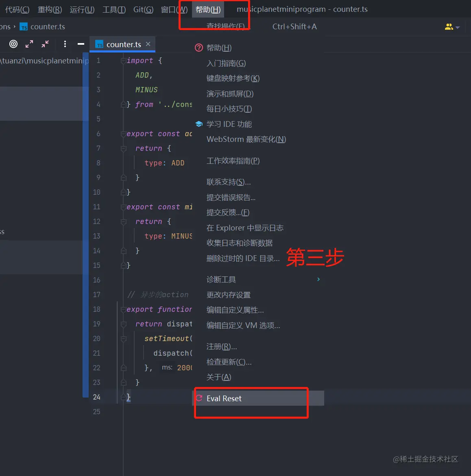Click the 异步的action comment on line 17
This screenshot has height=476, width=471.
(158, 295)
